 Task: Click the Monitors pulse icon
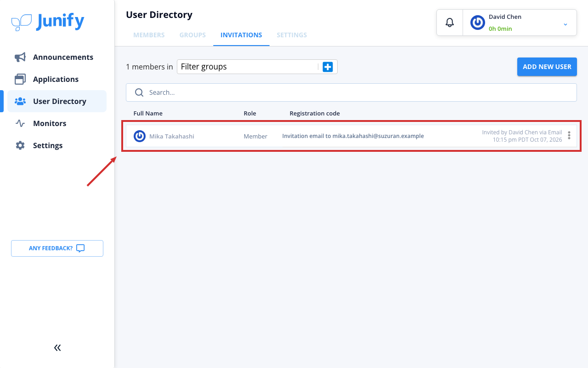click(20, 123)
